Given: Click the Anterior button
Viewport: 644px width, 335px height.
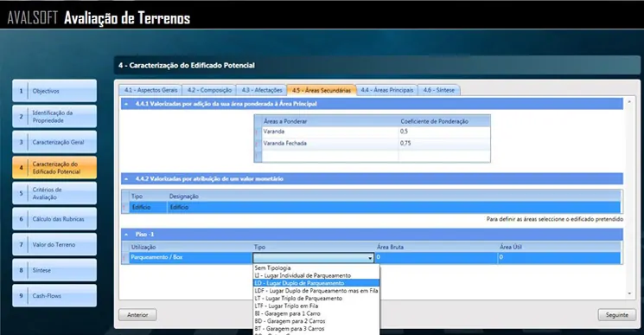Looking at the screenshot, I should 137,315.
